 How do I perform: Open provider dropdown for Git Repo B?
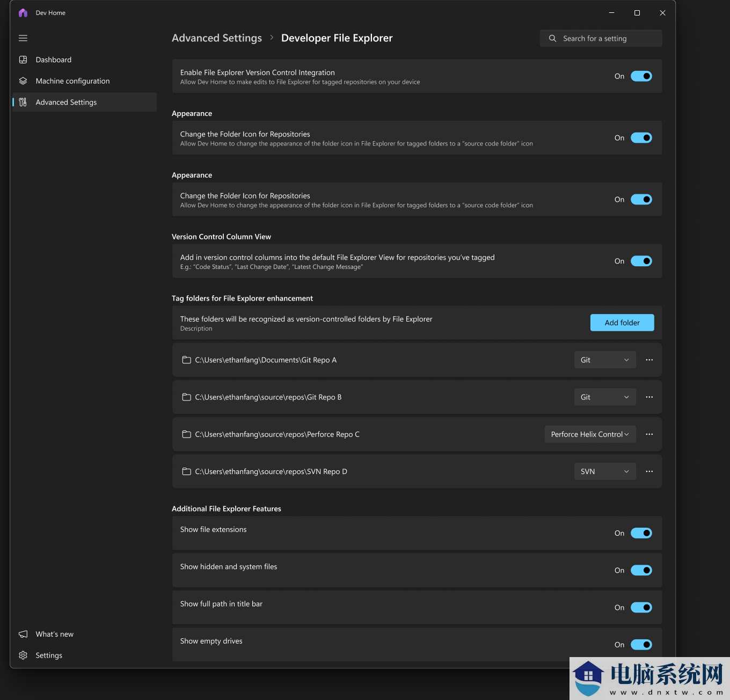point(605,397)
